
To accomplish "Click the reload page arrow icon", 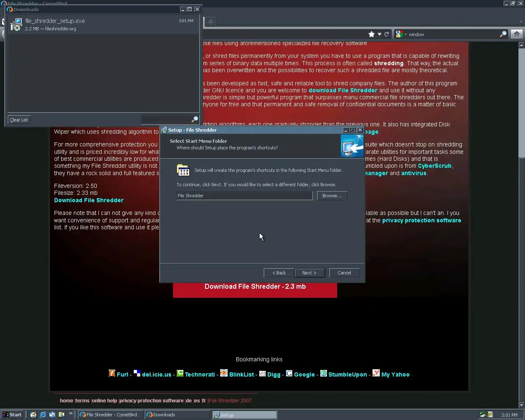I will tap(386, 34).
